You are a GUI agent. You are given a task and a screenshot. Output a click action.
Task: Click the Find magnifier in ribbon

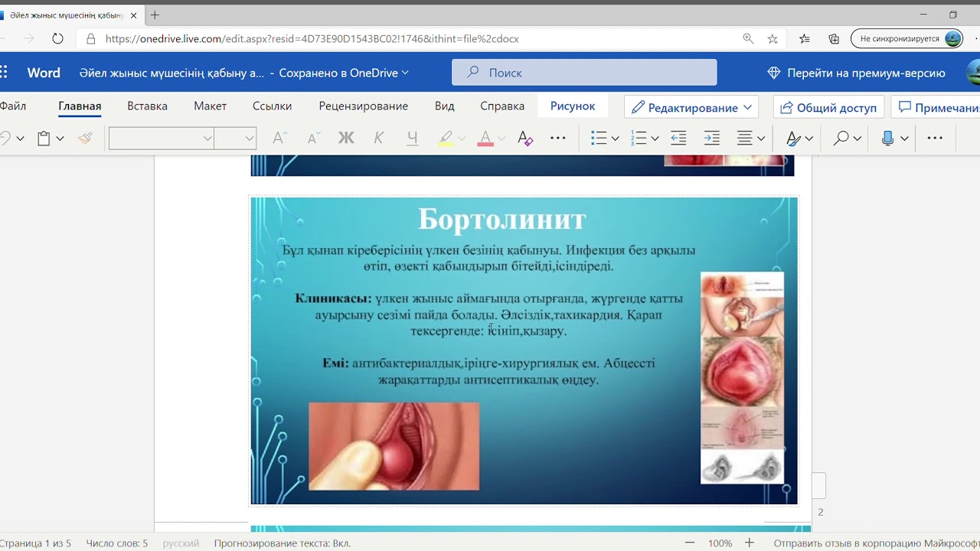coord(841,139)
